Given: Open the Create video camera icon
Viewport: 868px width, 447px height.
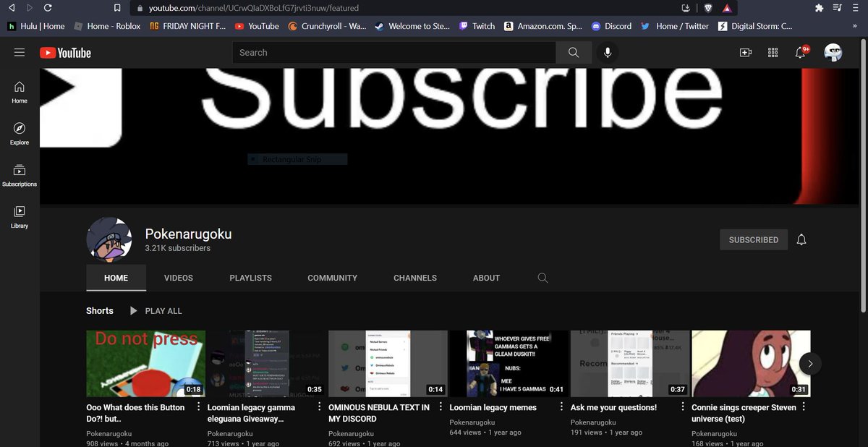Looking at the screenshot, I should pyautogui.click(x=746, y=52).
